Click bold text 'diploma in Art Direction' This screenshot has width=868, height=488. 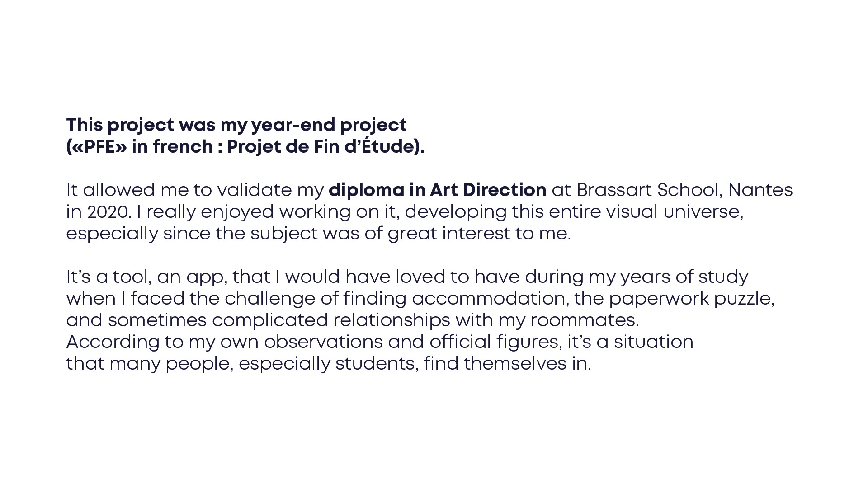point(437,190)
